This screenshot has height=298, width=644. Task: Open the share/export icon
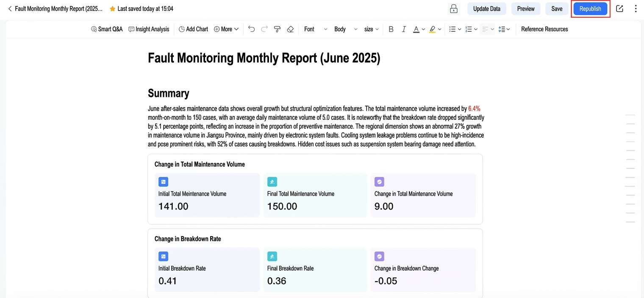(619, 8)
